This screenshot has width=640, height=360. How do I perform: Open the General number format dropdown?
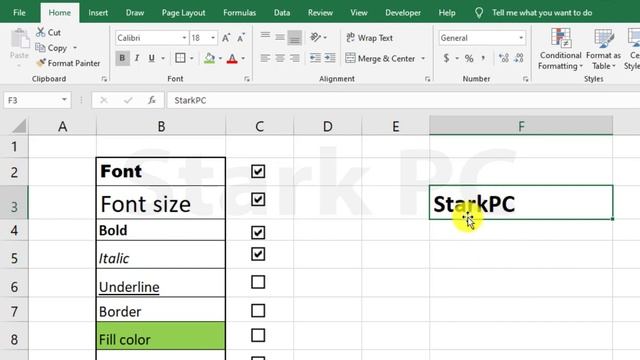click(521, 38)
